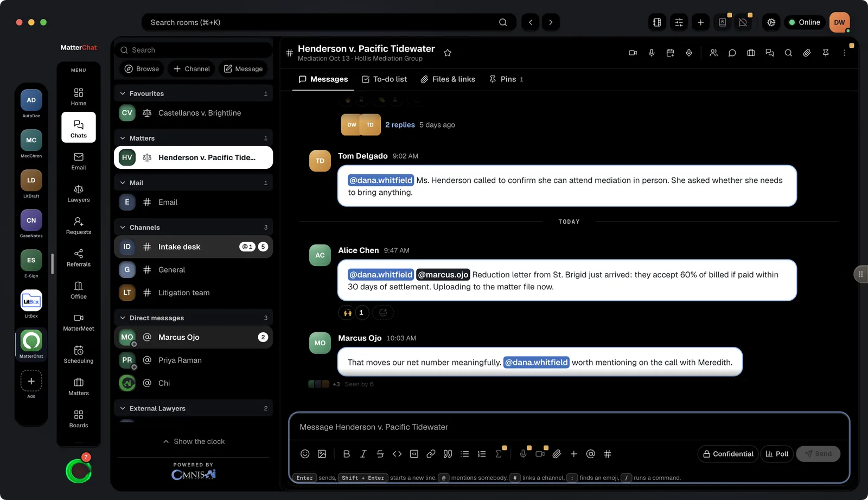
Task: Click the Browse button
Action: pyautogui.click(x=142, y=69)
